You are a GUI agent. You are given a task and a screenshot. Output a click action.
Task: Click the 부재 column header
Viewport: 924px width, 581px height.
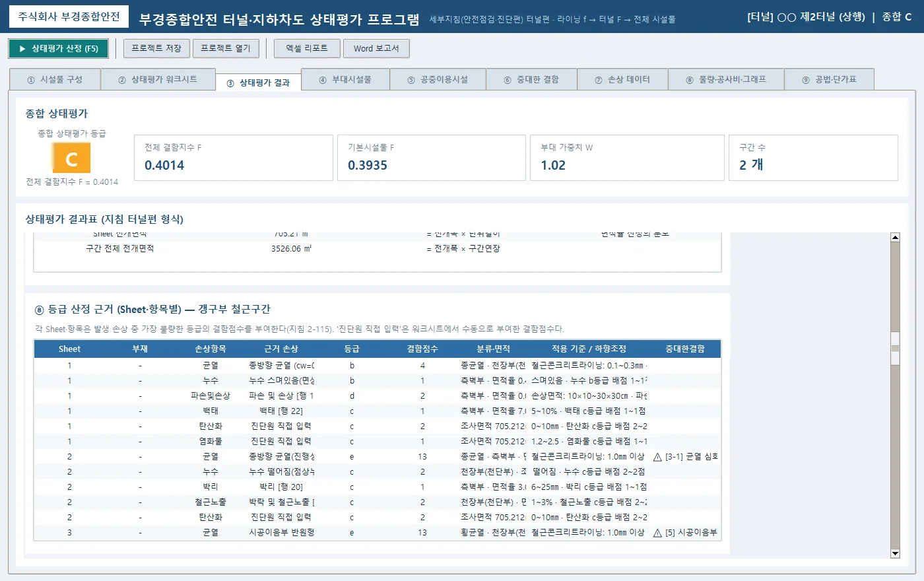[x=140, y=349]
